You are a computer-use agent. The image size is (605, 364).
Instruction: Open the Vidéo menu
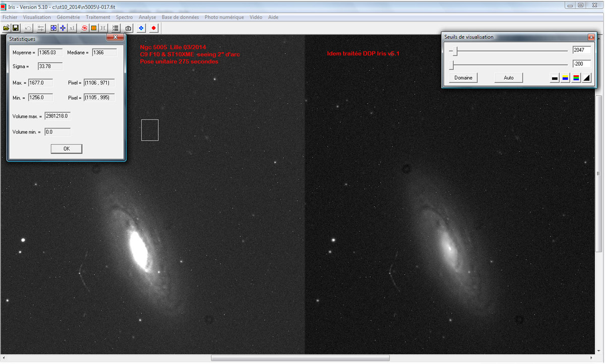click(256, 17)
